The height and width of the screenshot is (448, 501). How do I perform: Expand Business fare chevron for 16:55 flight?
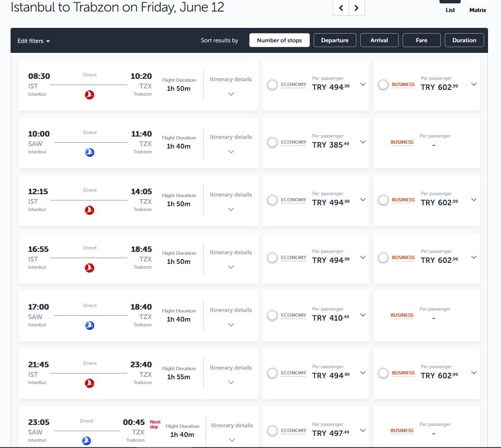point(474,257)
